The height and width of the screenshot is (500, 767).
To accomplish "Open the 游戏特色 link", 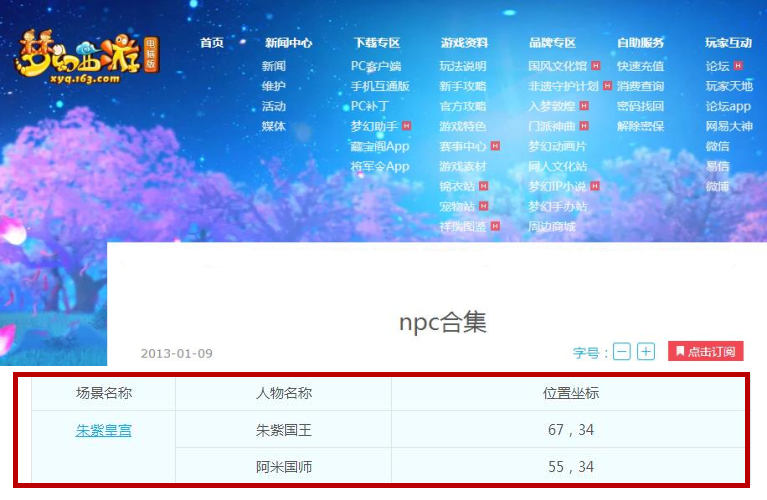I will tap(463, 126).
